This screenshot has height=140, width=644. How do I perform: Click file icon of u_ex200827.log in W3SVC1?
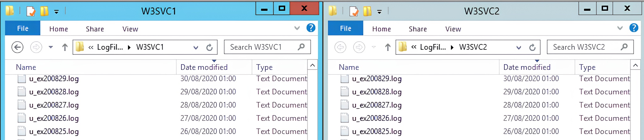(x=22, y=105)
